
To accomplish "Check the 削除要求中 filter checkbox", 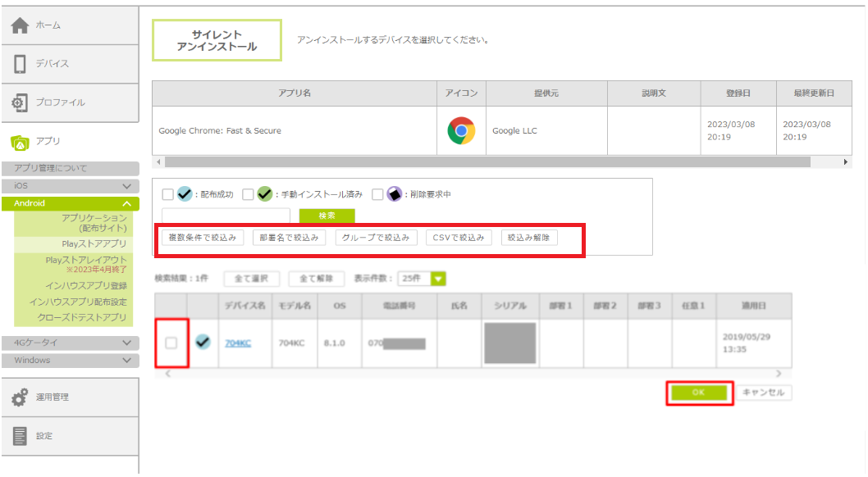I will 377,195.
